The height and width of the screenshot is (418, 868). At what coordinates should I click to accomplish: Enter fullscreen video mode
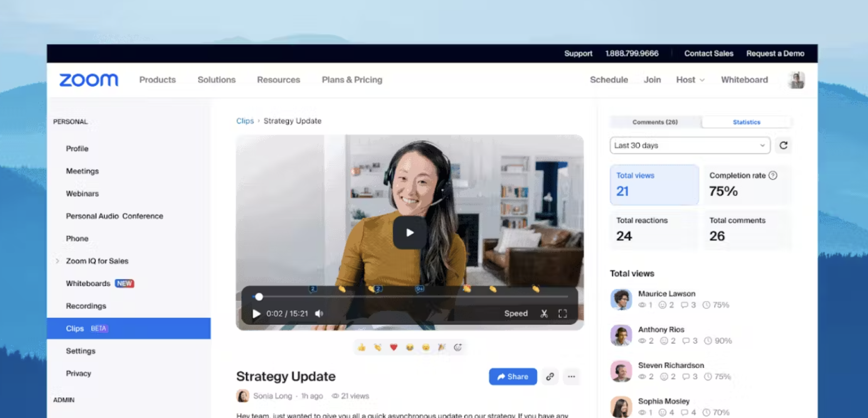[x=562, y=314]
